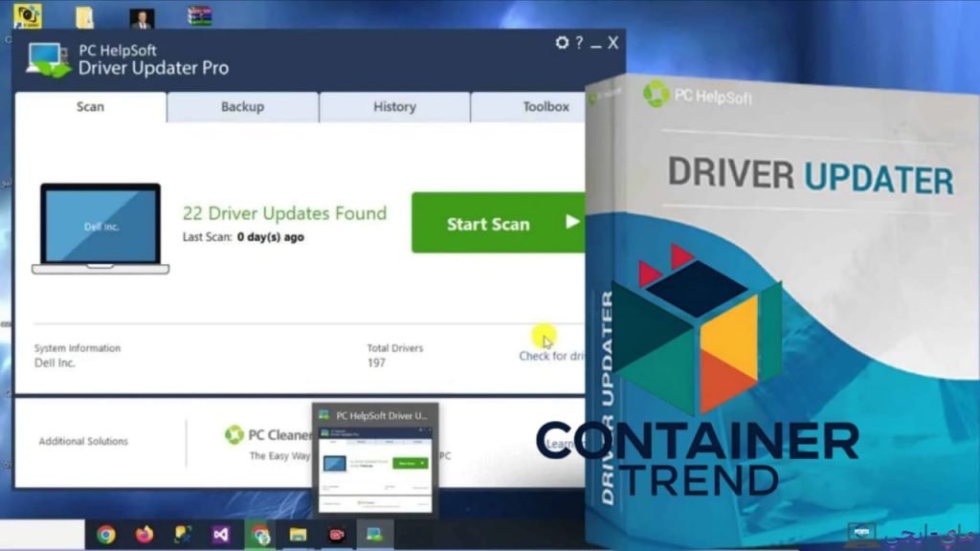Viewport: 980px width, 551px height.
Task: Open File Explorer from the taskbar
Action: (x=299, y=535)
